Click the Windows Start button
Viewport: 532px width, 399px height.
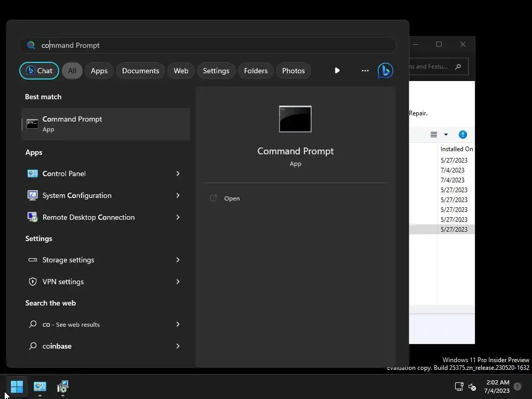[x=17, y=387]
